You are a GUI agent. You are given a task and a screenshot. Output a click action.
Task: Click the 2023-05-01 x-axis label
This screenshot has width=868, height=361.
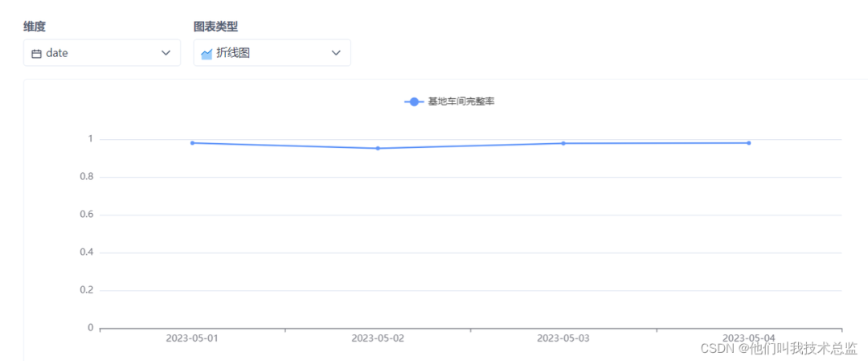pos(192,338)
